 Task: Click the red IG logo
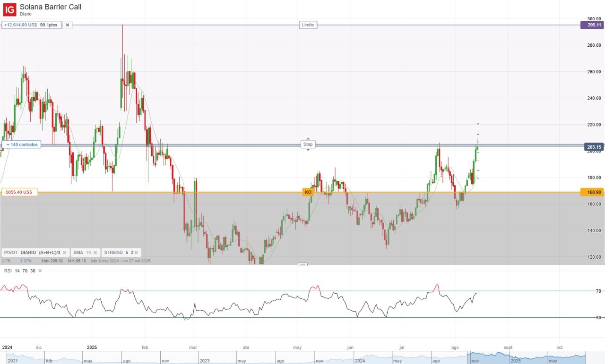(9, 8)
